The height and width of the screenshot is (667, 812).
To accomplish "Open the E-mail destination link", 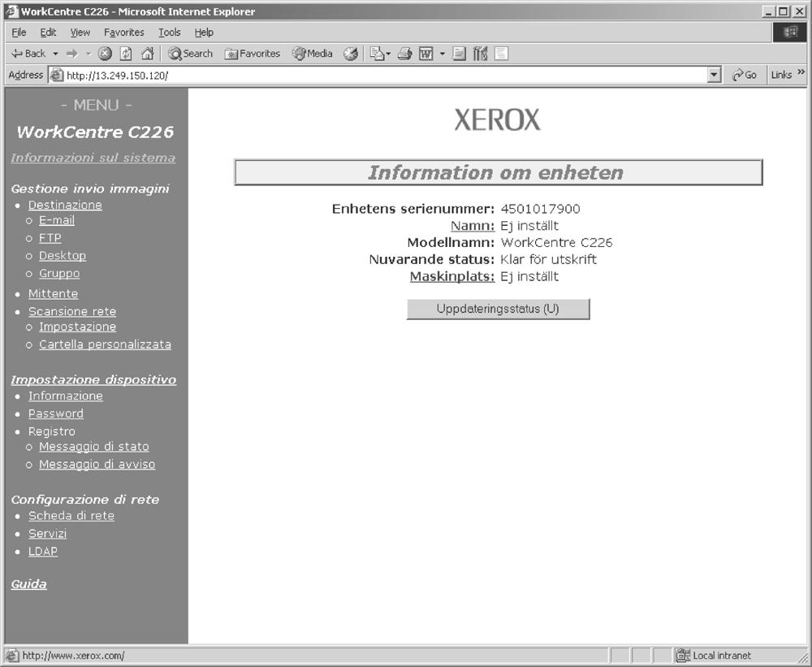I will (57, 220).
